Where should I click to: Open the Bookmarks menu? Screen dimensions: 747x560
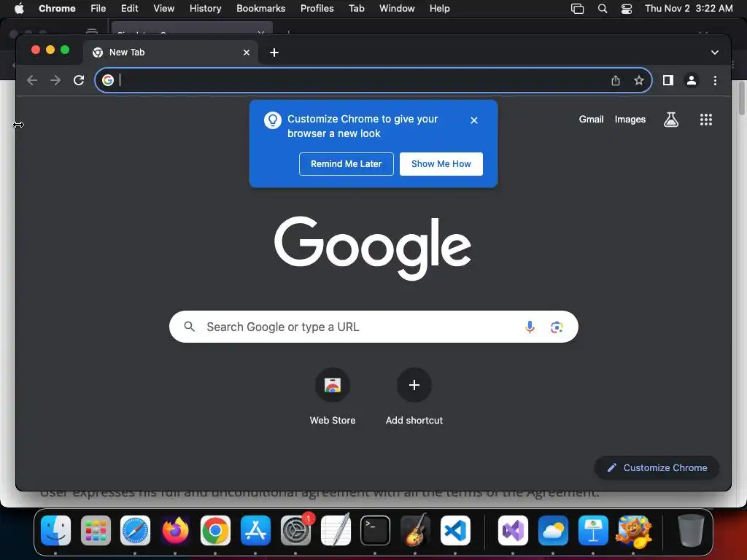(x=260, y=8)
